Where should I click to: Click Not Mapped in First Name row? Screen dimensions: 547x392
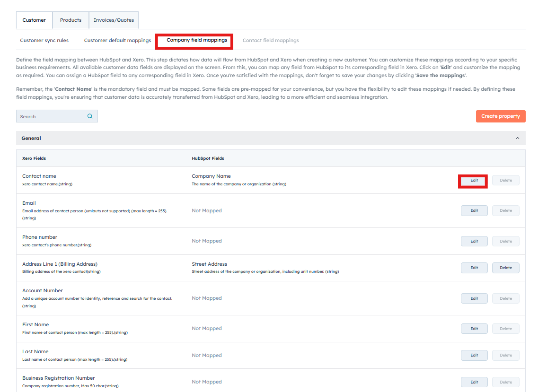tap(206, 329)
